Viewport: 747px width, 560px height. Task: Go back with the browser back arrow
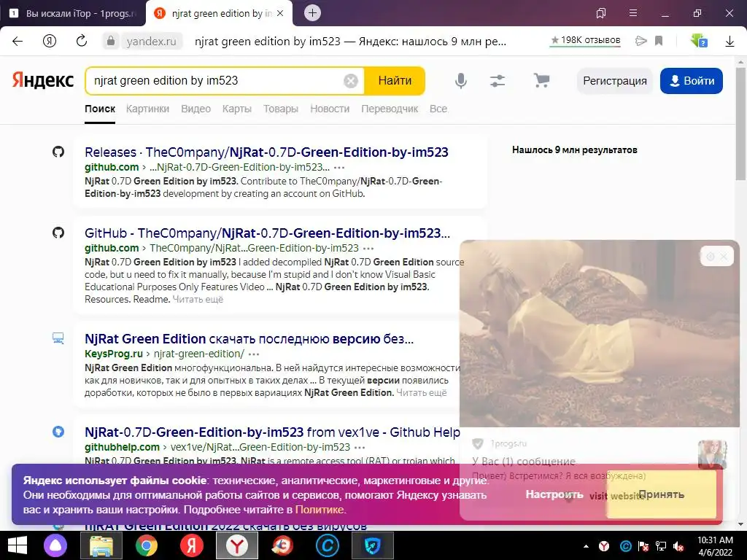[18, 41]
